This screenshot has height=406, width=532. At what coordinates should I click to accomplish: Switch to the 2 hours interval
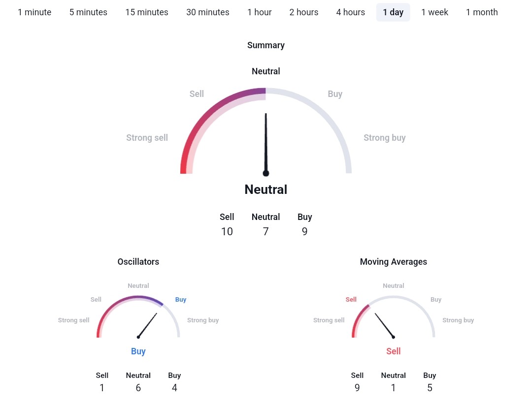pos(304,12)
